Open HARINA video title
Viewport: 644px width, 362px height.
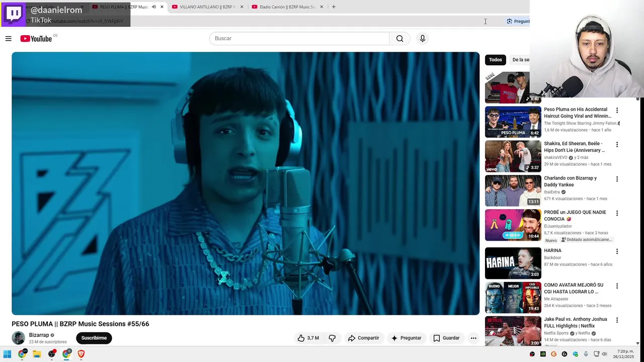click(x=552, y=250)
